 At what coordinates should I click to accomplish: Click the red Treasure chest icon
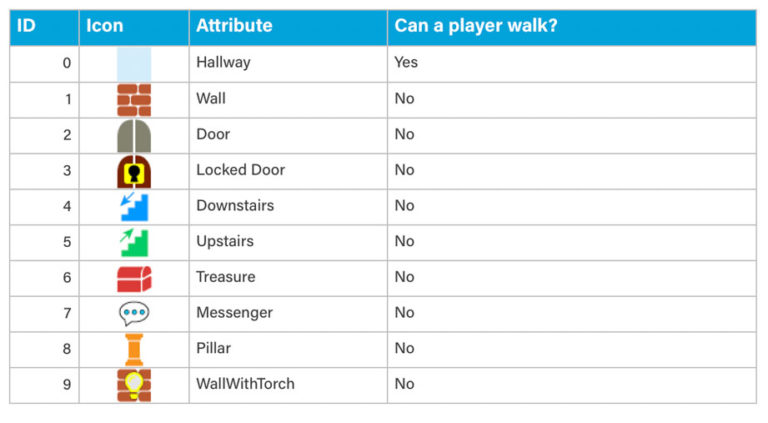(134, 278)
